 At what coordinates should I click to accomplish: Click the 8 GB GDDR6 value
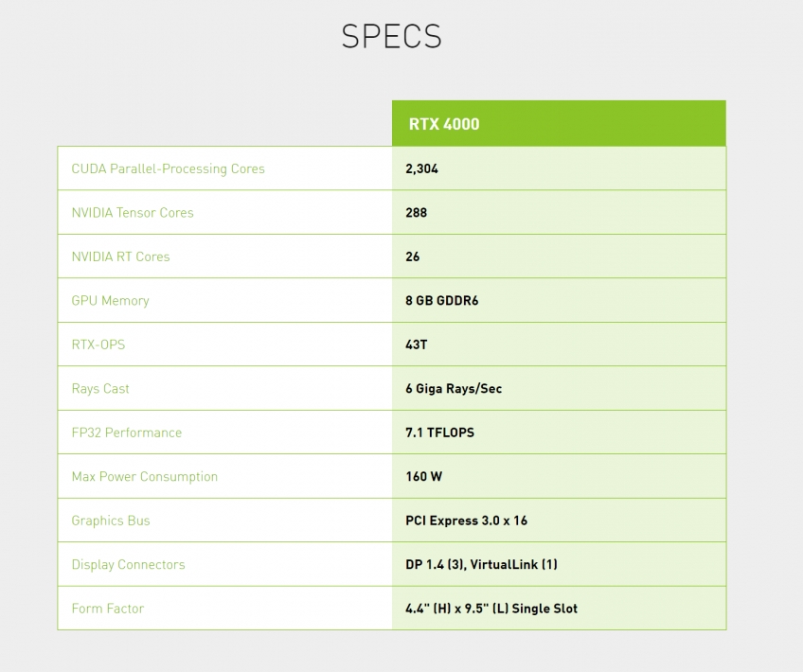tap(441, 300)
